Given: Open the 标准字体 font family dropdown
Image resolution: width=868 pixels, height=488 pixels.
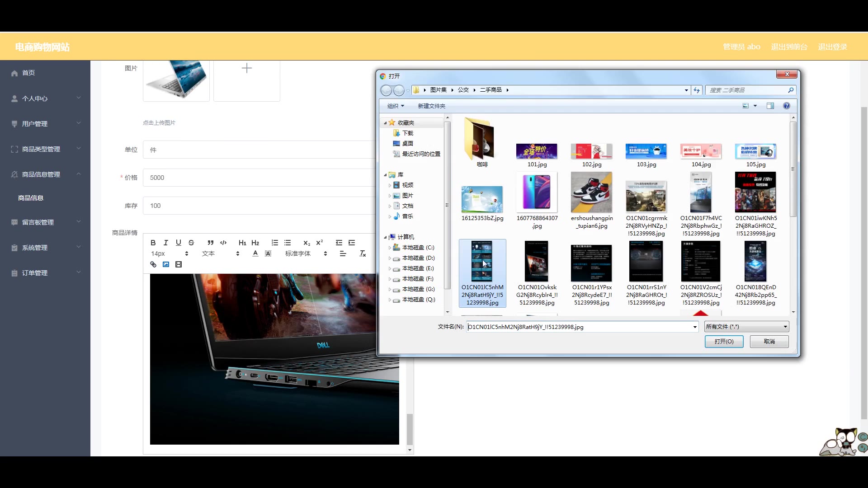Looking at the screenshot, I should click(x=306, y=253).
